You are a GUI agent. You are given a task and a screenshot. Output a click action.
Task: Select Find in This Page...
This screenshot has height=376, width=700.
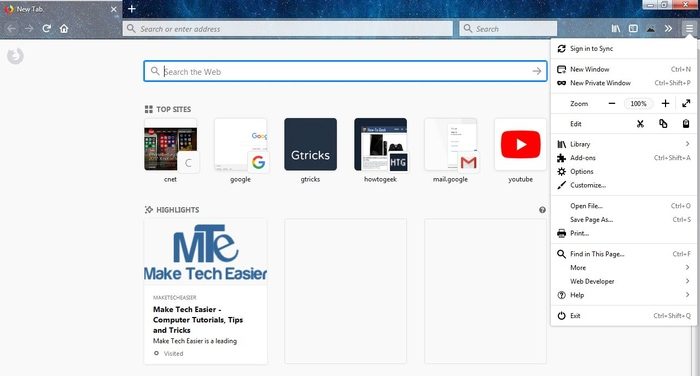(x=624, y=254)
